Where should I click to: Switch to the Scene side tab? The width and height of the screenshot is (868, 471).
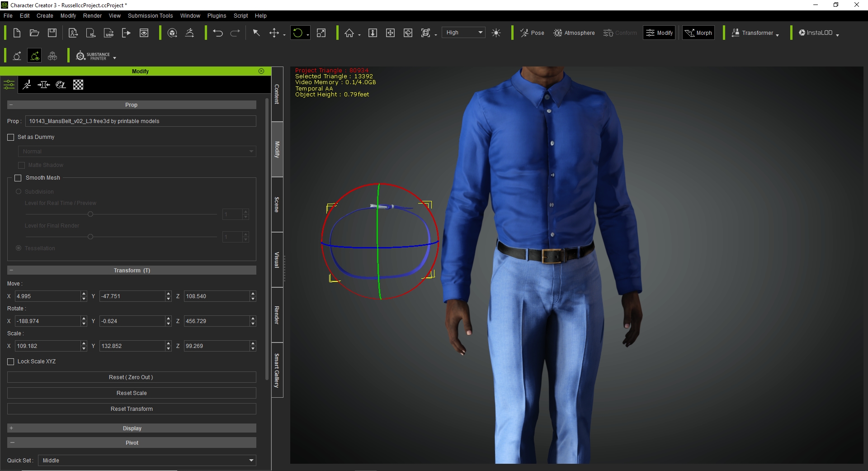(277, 205)
